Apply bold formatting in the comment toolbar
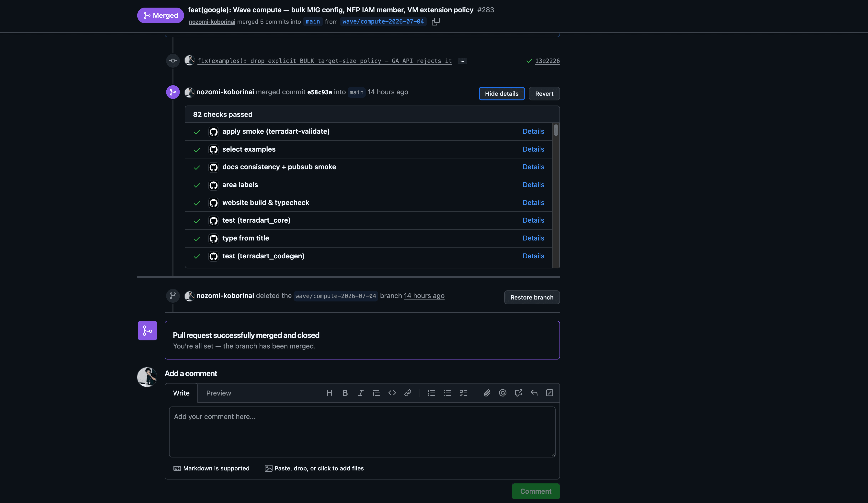The height and width of the screenshot is (503, 868). point(345,393)
